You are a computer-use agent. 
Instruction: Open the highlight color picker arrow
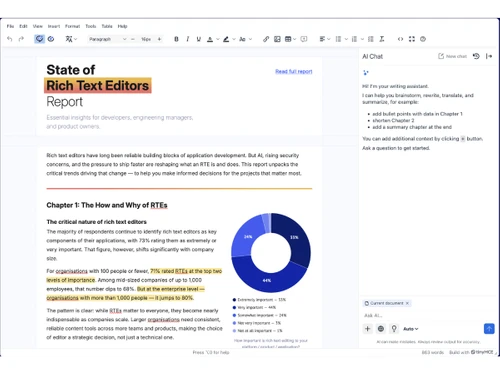[x=234, y=39]
